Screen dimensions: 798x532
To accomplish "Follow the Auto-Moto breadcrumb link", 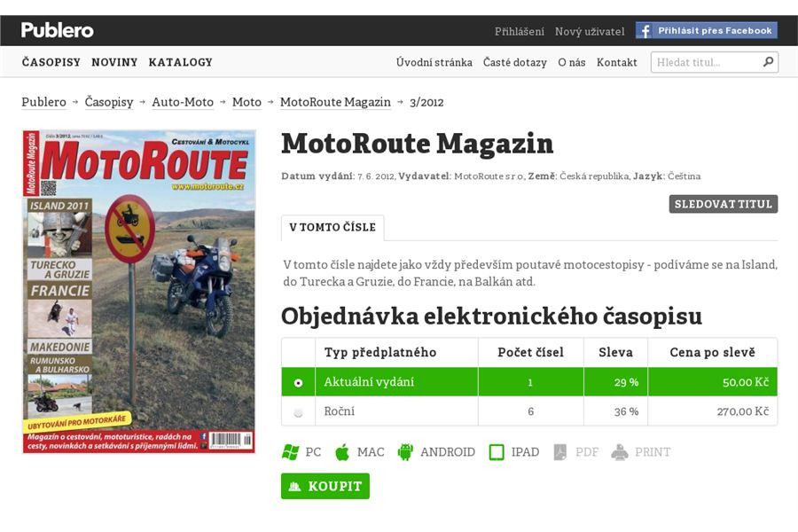I will [183, 102].
